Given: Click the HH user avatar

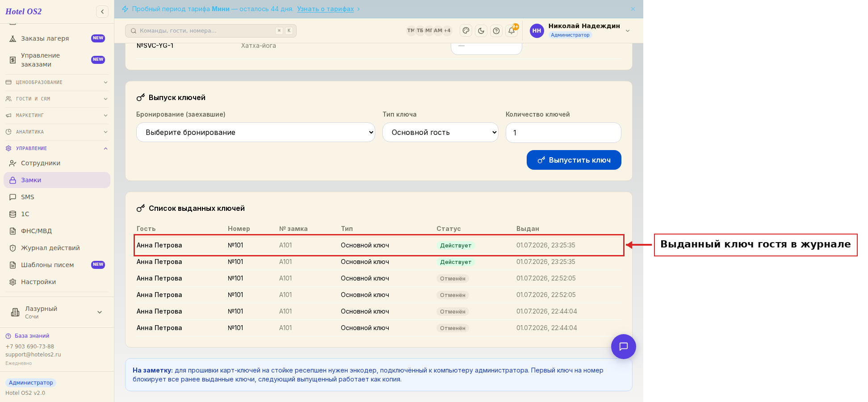Looking at the screenshot, I should (537, 31).
